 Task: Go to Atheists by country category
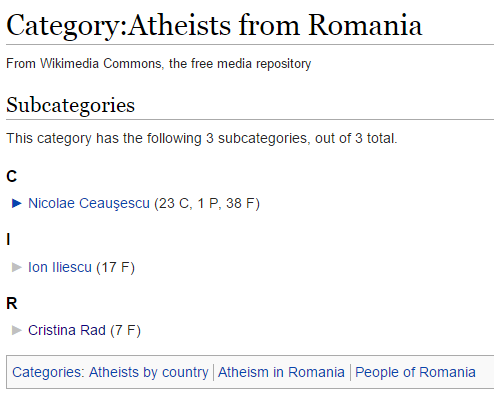click(x=148, y=372)
